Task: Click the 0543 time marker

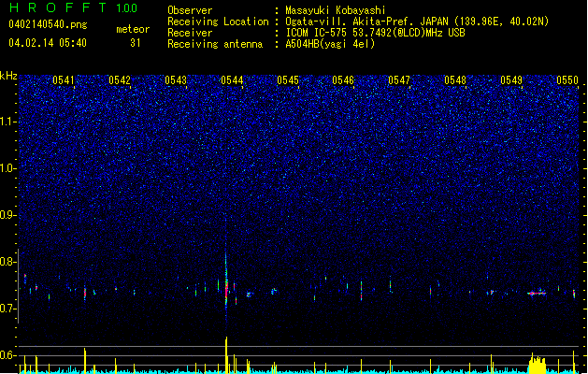Action: coord(176,80)
